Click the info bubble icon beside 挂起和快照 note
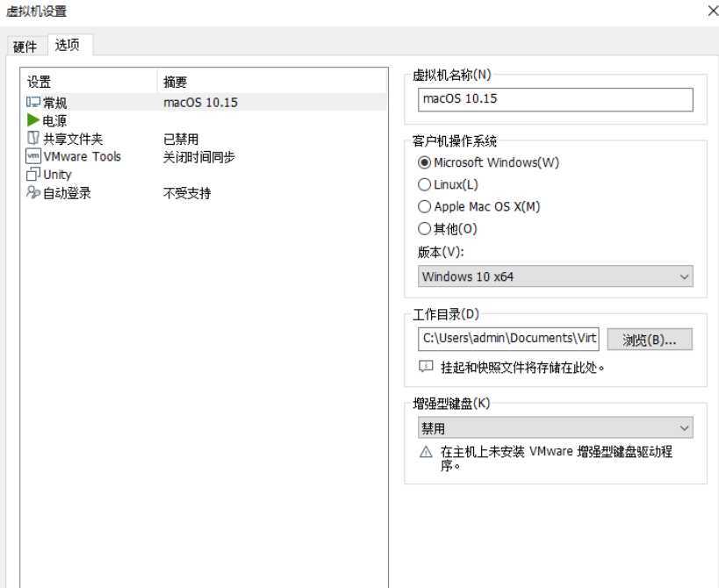 [x=426, y=367]
